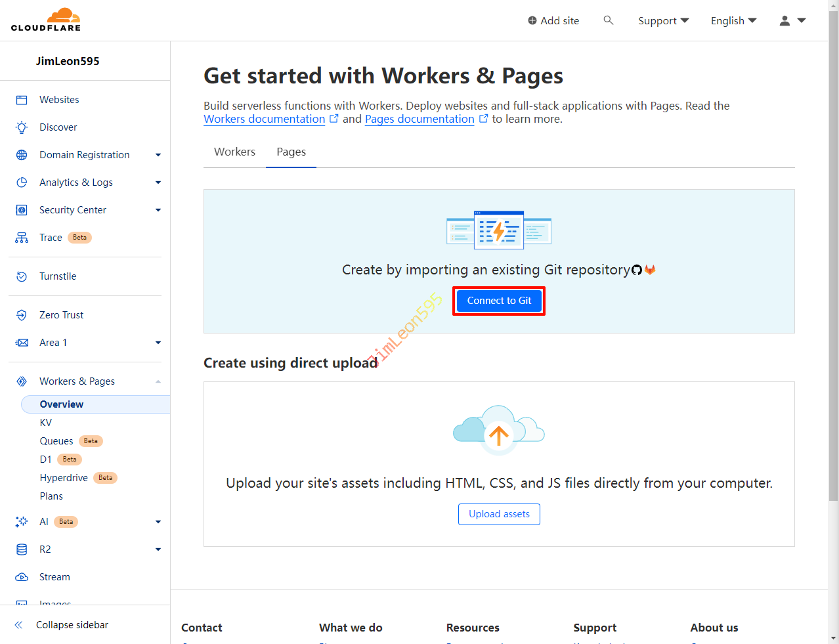Open search via magnifying glass icon

tap(609, 20)
